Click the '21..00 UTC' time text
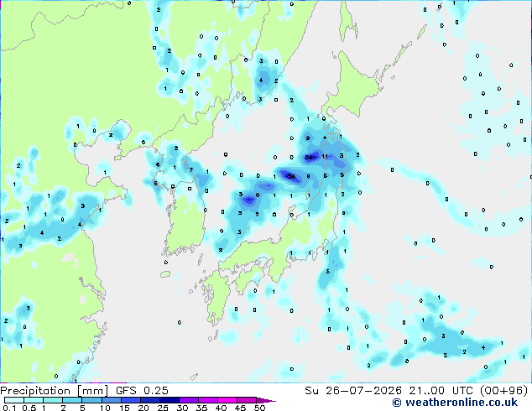Image resolution: width=532 pixels, height=411 pixels. 442,391
